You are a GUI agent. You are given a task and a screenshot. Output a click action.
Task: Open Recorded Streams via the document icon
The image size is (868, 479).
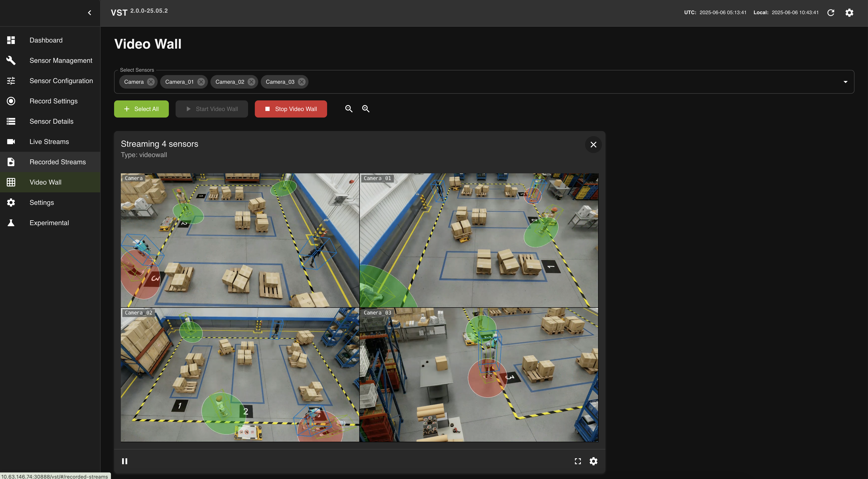pyautogui.click(x=11, y=162)
